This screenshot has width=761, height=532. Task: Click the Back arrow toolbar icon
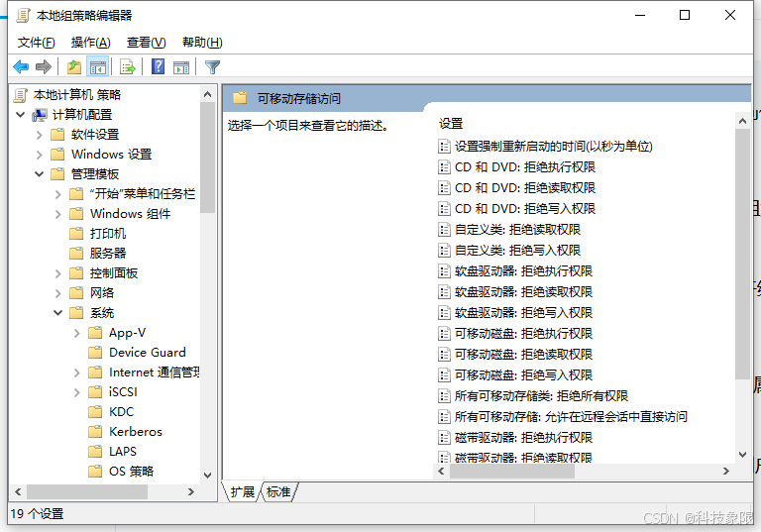pos(21,67)
